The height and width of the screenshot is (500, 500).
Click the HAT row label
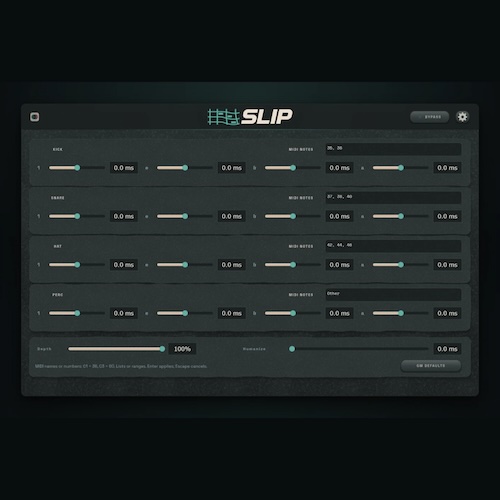58,246
